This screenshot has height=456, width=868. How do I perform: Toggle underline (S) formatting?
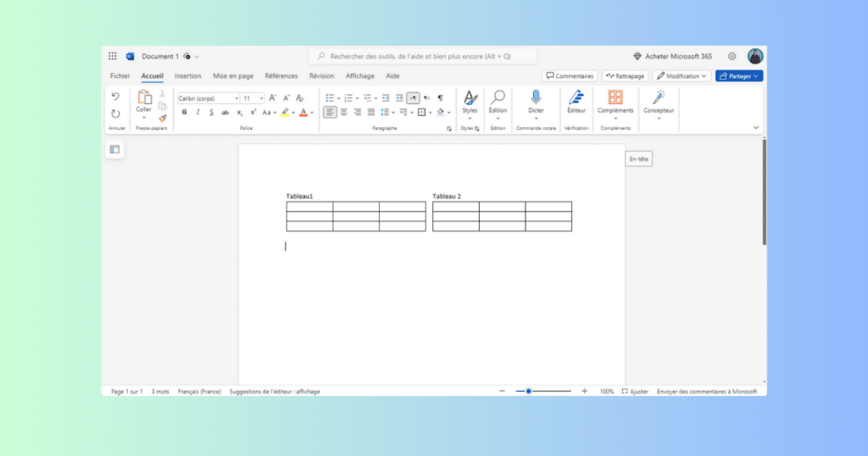pyautogui.click(x=211, y=113)
